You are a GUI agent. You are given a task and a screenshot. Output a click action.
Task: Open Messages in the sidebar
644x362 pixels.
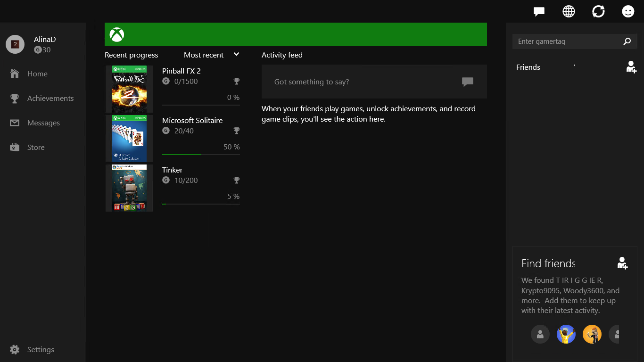tap(42, 123)
